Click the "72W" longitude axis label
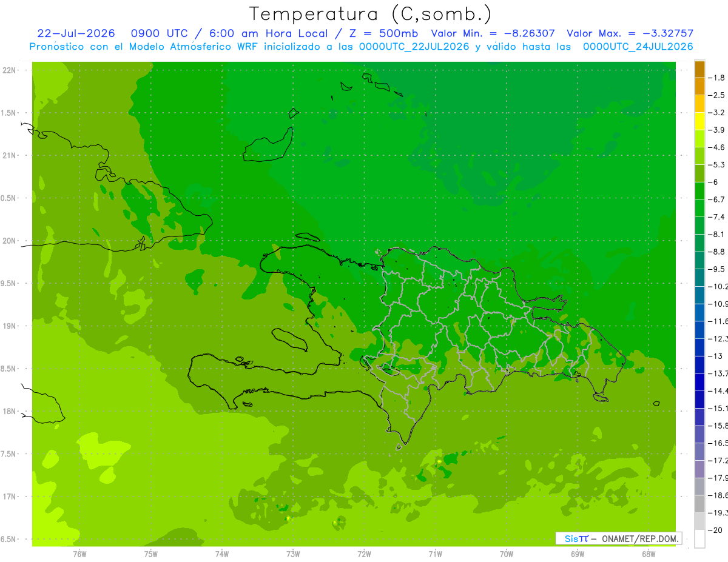The width and height of the screenshot is (728, 562). (364, 554)
